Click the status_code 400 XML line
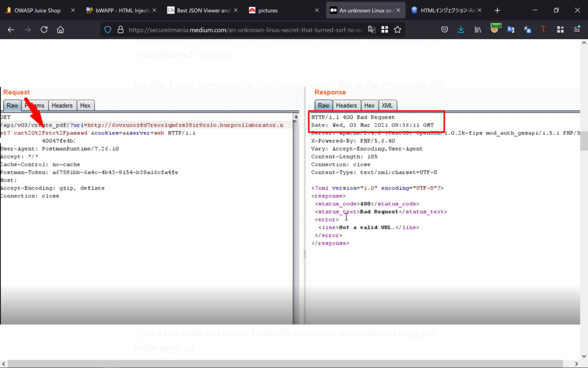 [367, 204]
